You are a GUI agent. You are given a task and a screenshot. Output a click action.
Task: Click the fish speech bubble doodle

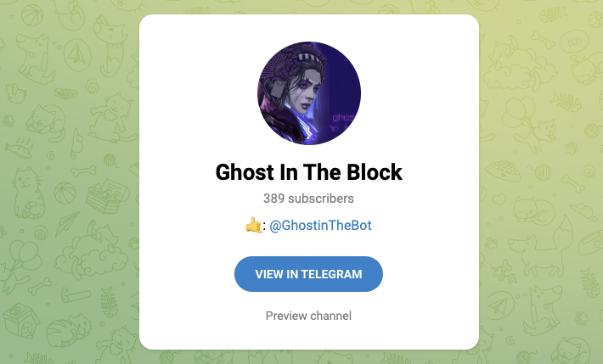(x=574, y=41)
